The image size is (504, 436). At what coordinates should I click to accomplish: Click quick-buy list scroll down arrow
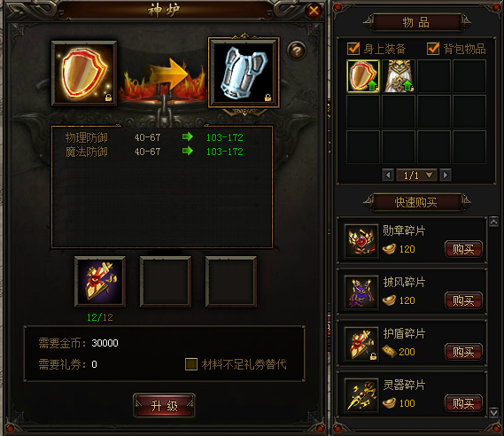(x=493, y=413)
